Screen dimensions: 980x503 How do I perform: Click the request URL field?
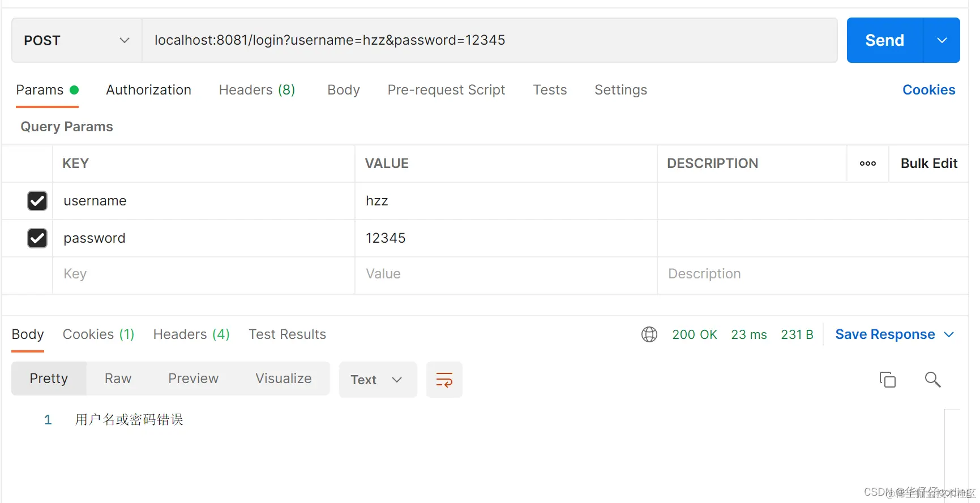490,40
